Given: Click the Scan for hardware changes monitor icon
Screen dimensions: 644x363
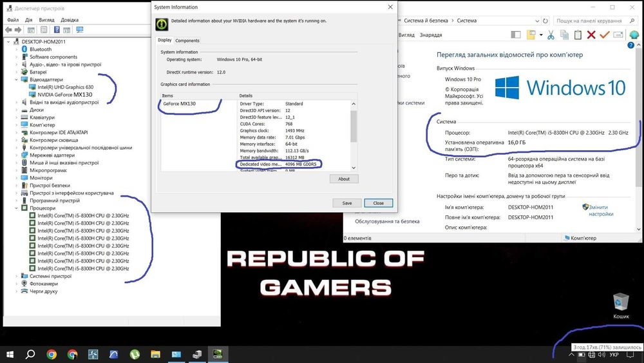Looking at the screenshot, I should pos(80,30).
